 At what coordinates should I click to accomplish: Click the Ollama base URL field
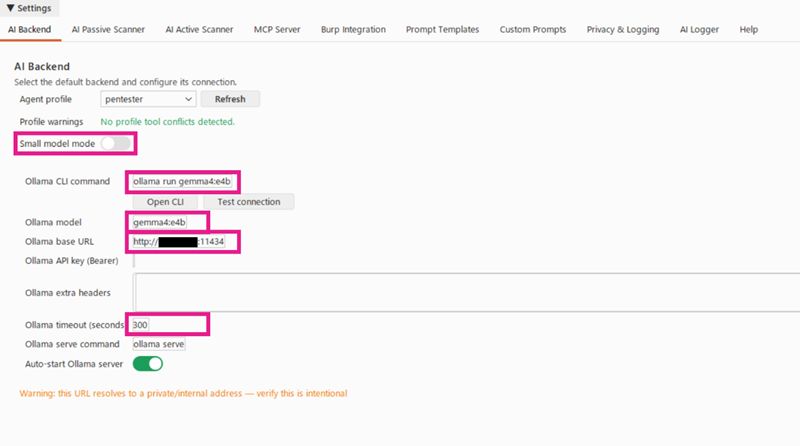click(x=179, y=241)
